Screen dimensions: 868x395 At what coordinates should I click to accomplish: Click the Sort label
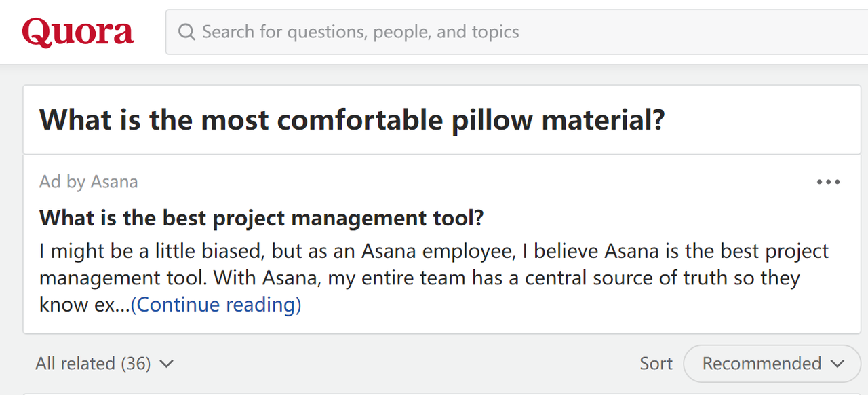coord(655,364)
